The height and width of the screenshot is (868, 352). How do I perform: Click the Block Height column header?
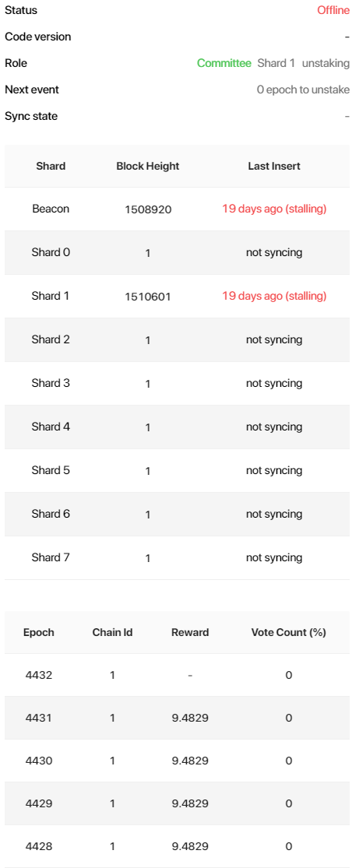(x=148, y=166)
